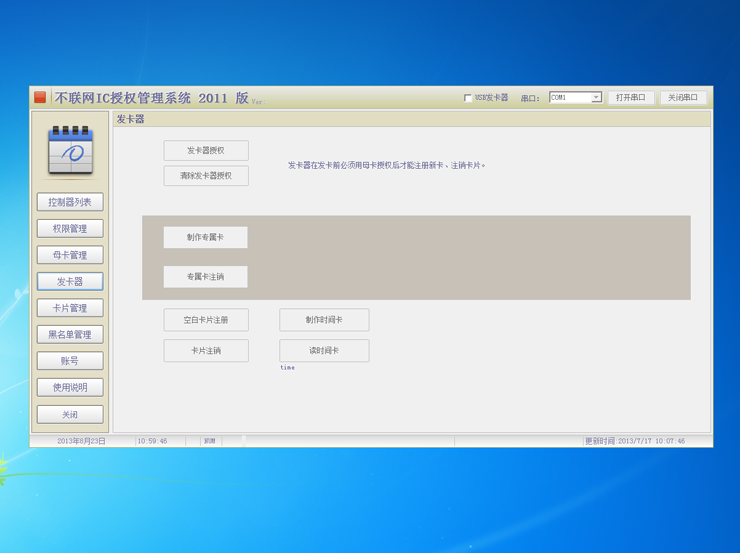Select 发卡器 in the sidebar
Viewport: 740px width, 553px height.
point(70,281)
